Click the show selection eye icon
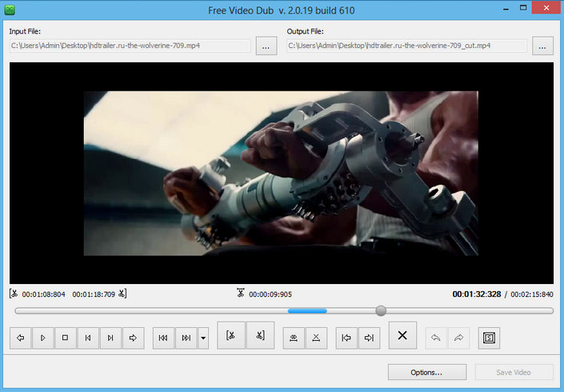 (294, 338)
